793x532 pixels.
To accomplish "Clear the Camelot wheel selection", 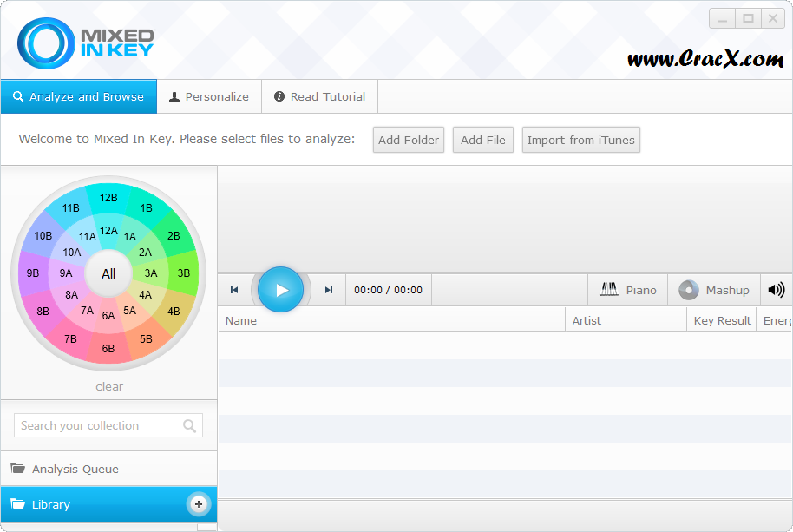I will [109, 386].
